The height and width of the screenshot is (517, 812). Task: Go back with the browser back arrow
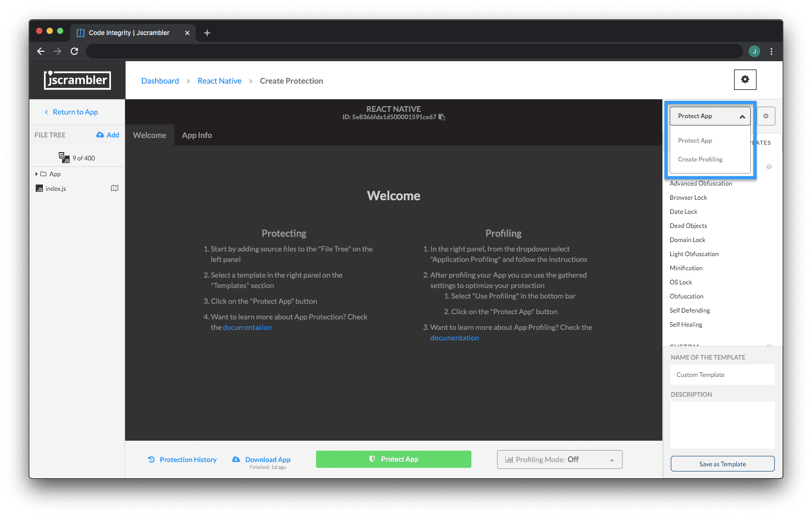[x=41, y=51]
